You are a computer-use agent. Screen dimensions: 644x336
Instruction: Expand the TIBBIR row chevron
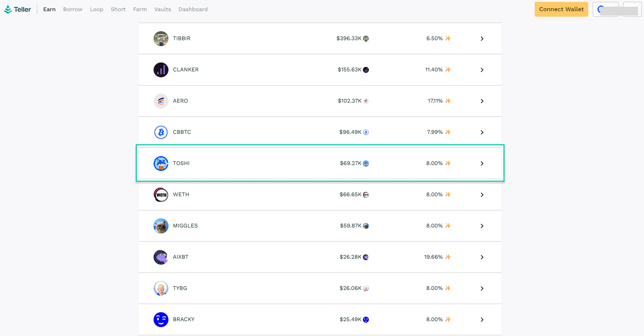[482, 39]
